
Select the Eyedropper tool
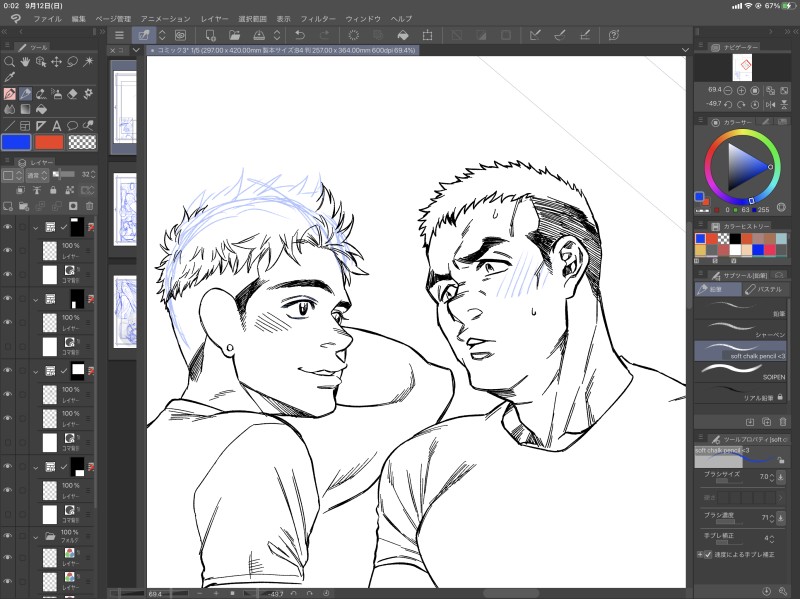[9, 77]
